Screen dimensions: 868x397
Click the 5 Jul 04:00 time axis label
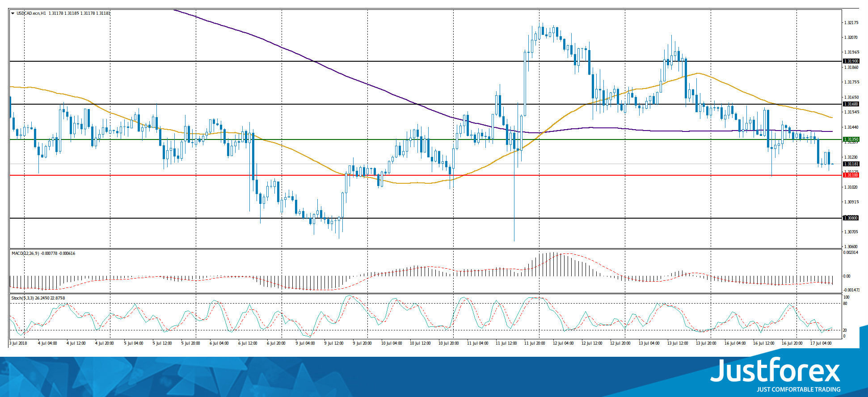[133, 343]
